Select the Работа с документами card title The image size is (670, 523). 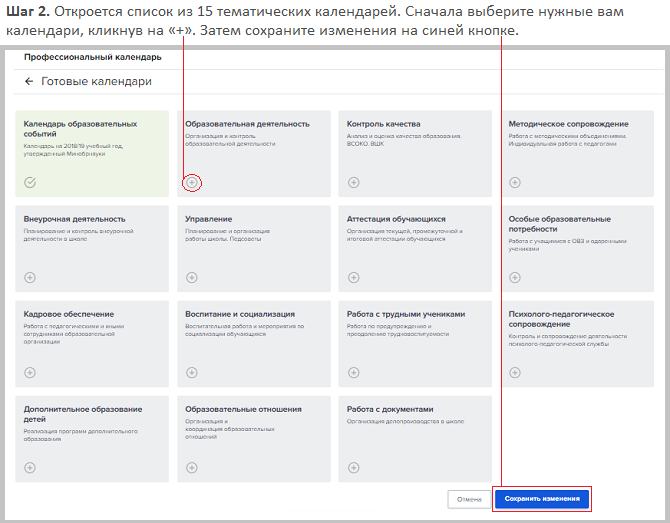(390, 409)
